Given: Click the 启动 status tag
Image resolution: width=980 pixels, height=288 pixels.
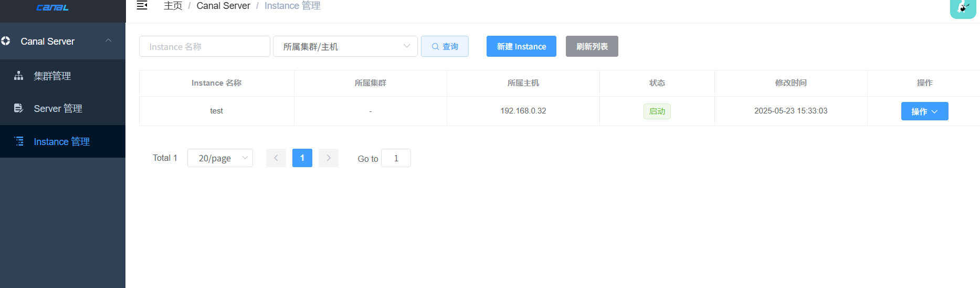Looking at the screenshot, I should (x=657, y=111).
